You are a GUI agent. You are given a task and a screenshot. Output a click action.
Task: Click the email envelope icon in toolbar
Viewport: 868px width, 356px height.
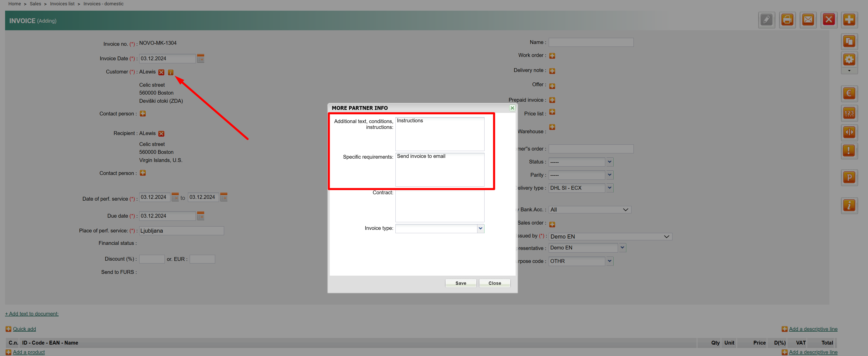[x=808, y=20]
